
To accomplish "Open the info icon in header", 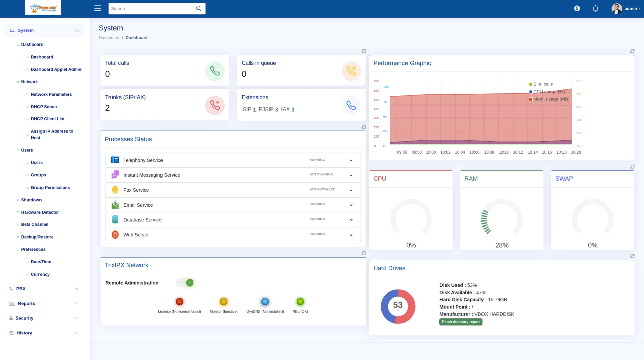I will click(x=577, y=8).
